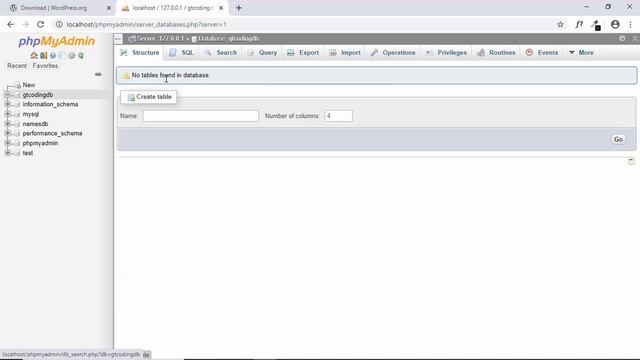Expand the mysql tree node

pyautogui.click(x=7, y=114)
